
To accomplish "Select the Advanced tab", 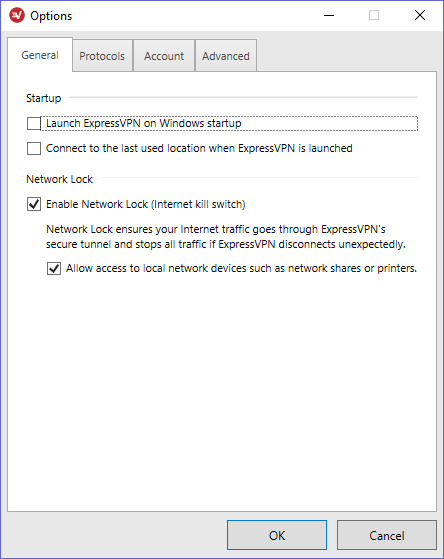I will (226, 56).
